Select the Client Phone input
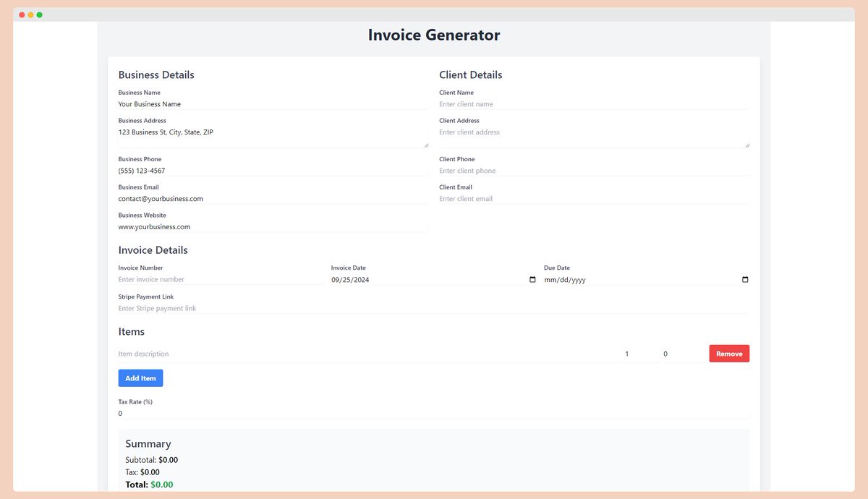This screenshot has height=499, width=868. pos(595,171)
